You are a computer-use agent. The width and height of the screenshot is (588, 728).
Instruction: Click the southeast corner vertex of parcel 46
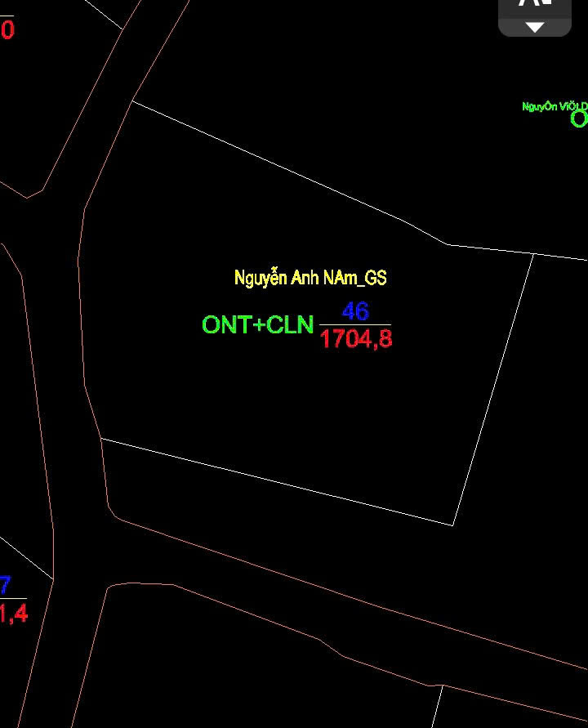[453, 525]
